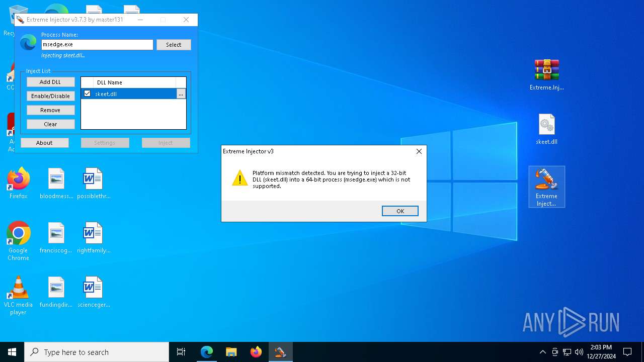The width and height of the screenshot is (644, 362).
Task: Open Task View on the taskbar
Action: pyautogui.click(x=181, y=352)
